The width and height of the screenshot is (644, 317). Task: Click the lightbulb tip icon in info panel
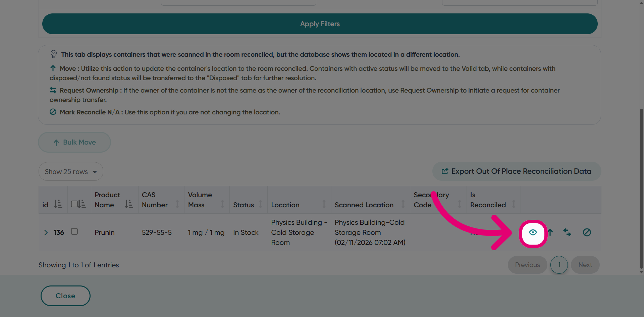[54, 54]
